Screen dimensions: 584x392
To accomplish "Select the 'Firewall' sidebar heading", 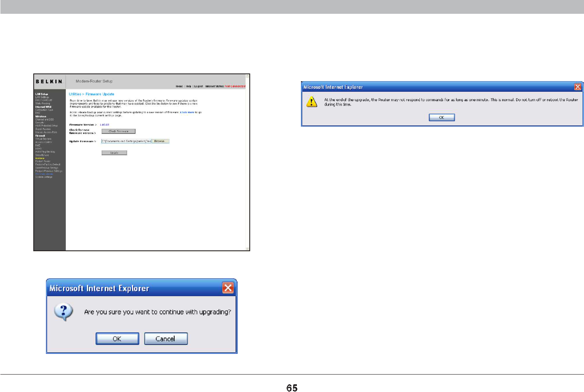I will tap(40, 136).
